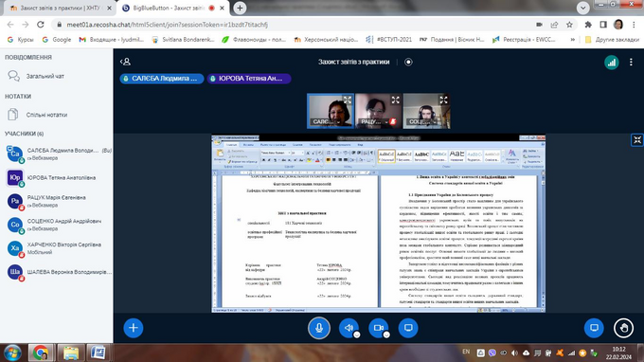Hide the user list via the person icon
Image resolution: width=644 pixels, height=362 pixels.
click(x=126, y=62)
